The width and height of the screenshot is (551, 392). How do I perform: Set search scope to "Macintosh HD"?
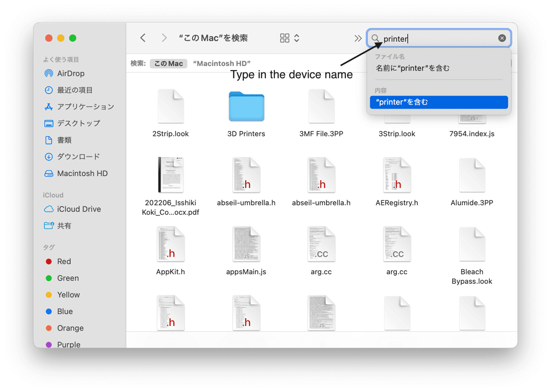click(x=222, y=64)
